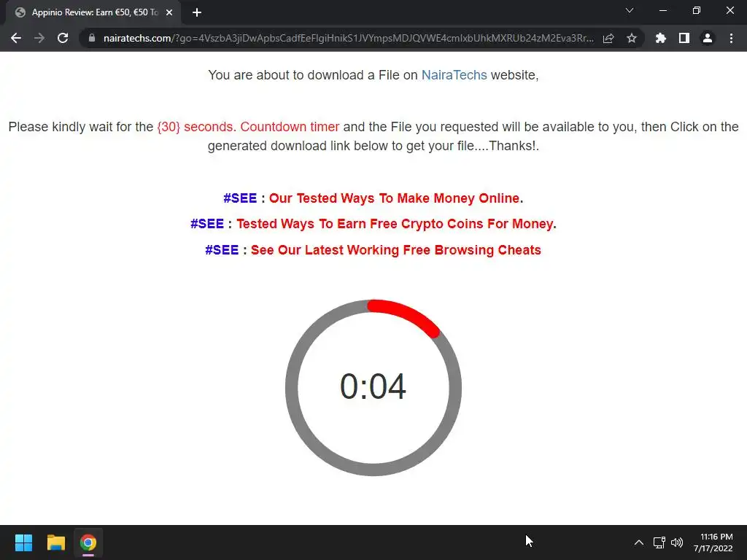Click the forward navigation arrow
747x560 pixels.
click(39, 38)
